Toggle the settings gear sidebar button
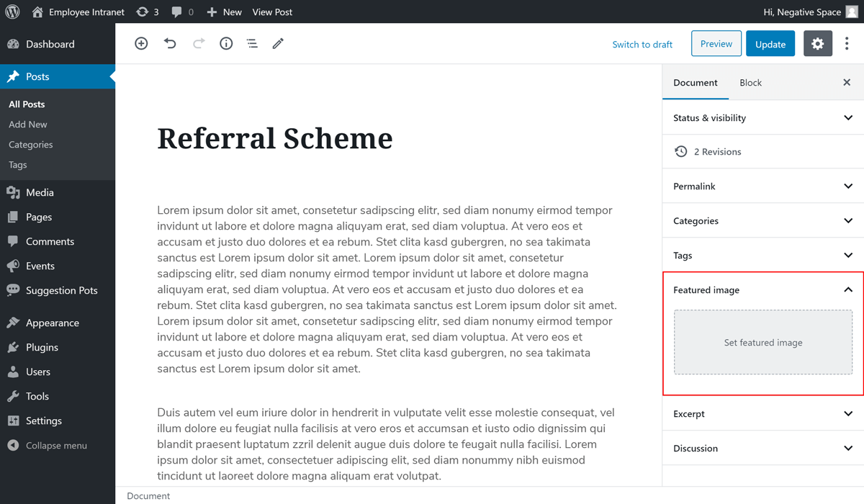 [x=817, y=44]
